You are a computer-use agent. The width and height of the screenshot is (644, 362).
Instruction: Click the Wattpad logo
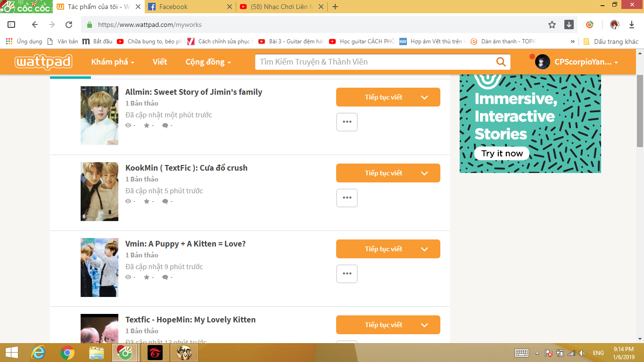pyautogui.click(x=43, y=62)
